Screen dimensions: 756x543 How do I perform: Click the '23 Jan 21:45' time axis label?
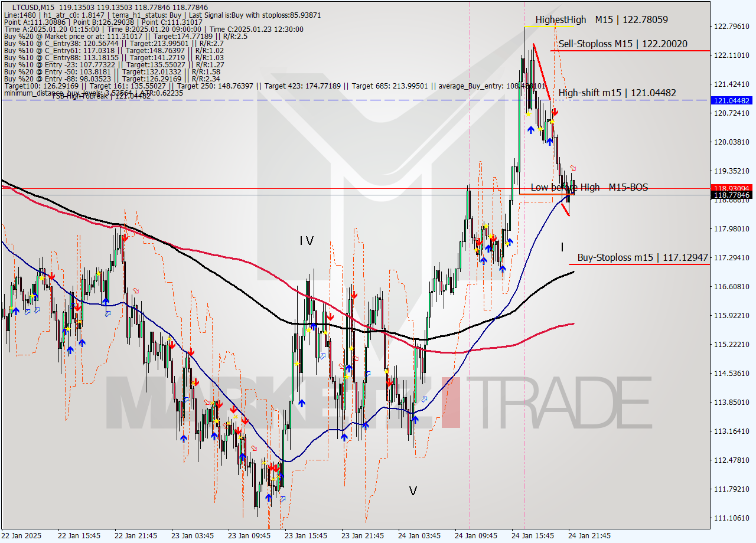coord(363,535)
